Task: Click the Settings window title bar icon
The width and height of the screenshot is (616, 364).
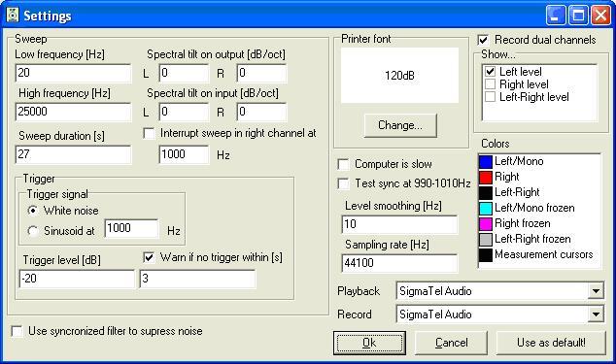Action: pos(13,16)
